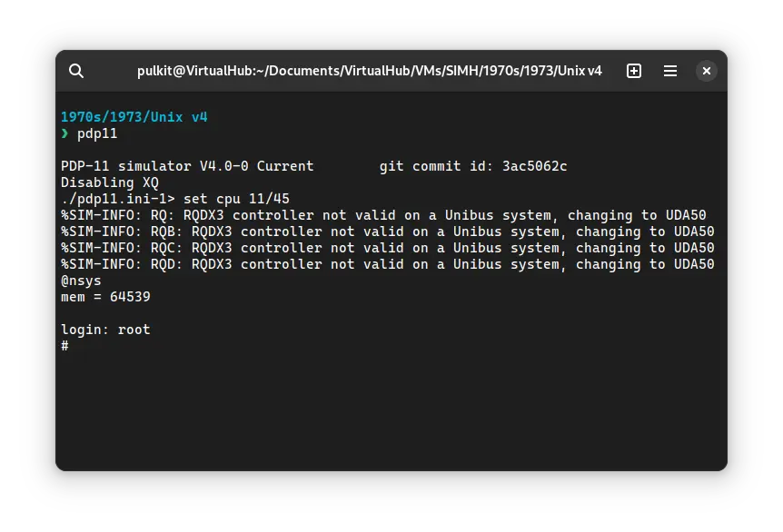Click the 'pdp11' command text

pos(95,133)
